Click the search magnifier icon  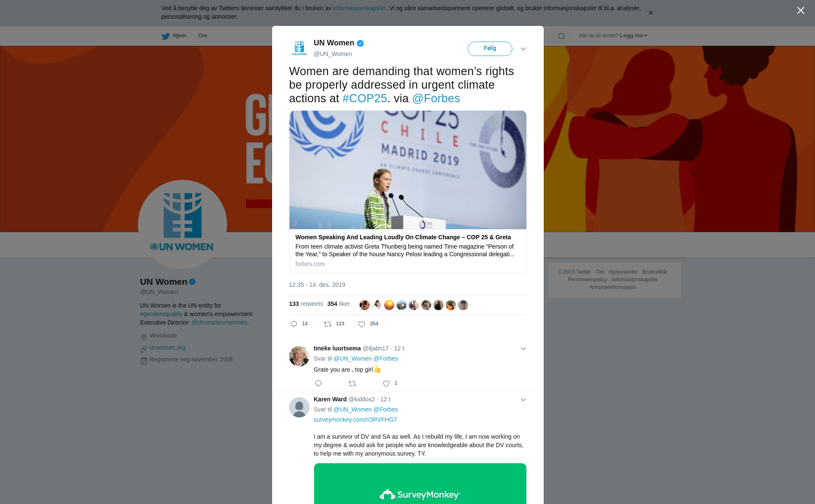(x=562, y=36)
